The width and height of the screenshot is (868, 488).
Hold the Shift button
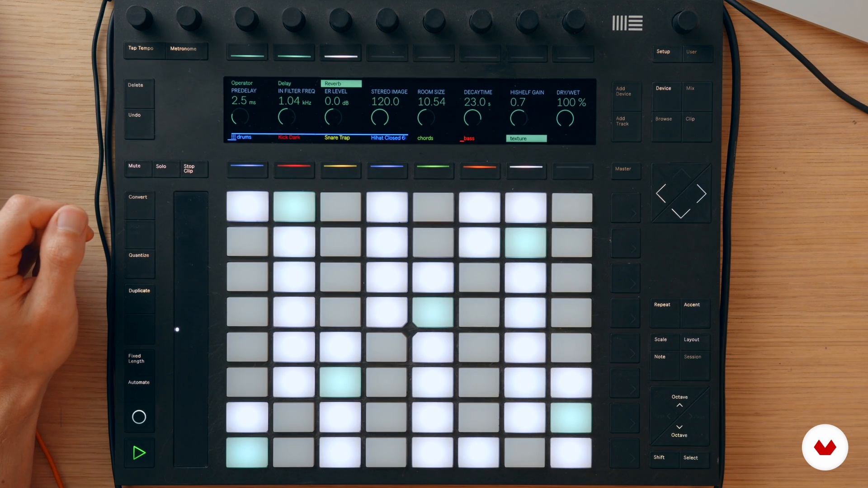coord(664,460)
